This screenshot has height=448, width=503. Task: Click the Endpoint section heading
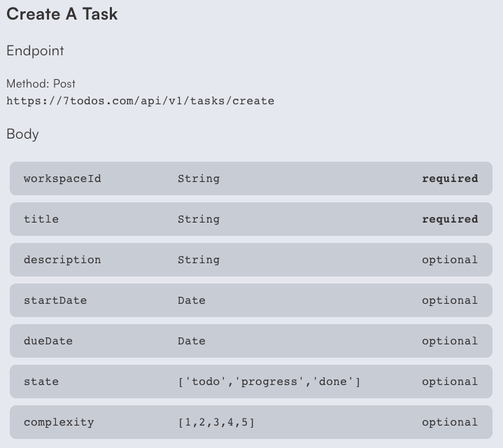pyautogui.click(x=35, y=51)
